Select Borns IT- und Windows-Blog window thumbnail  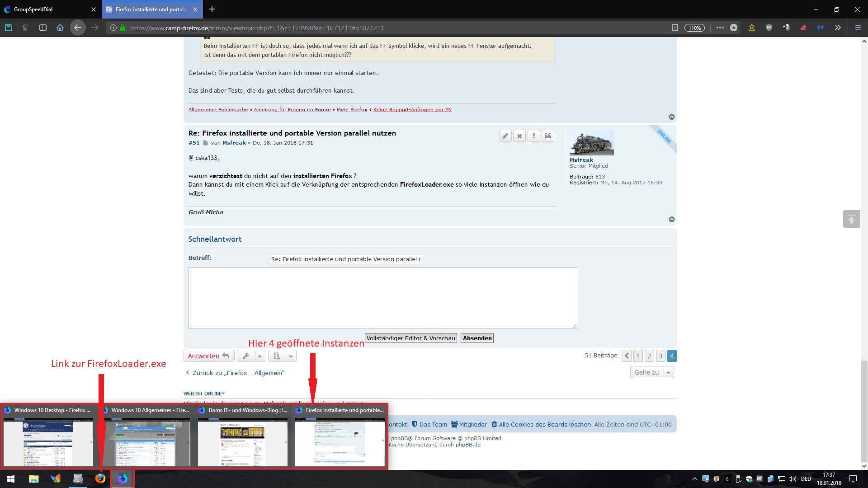click(x=243, y=441)
